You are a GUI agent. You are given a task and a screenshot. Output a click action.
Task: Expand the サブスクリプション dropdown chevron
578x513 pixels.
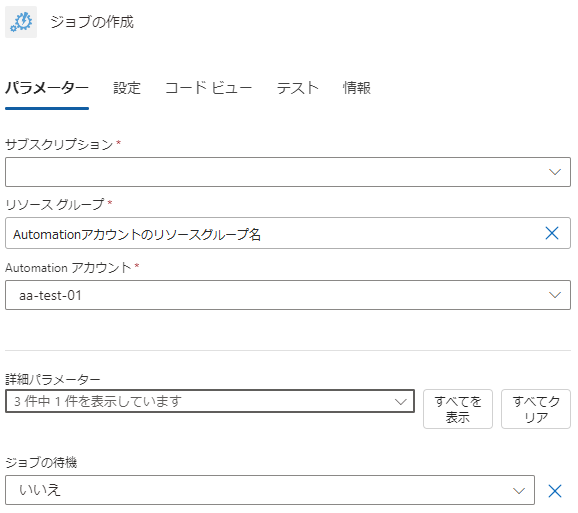click(x=554, y=172)
